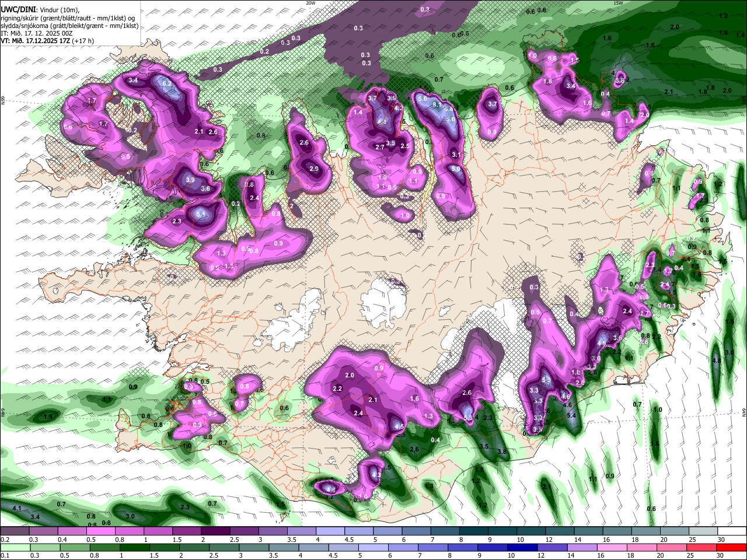Click the "4.1" precipitation value
The height and width of the screenshot is (560, 747).
(17, 509)
